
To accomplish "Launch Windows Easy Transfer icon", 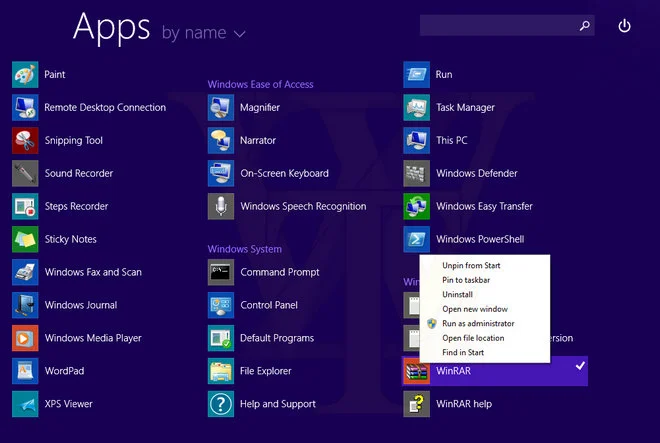I will coord(417,206).
